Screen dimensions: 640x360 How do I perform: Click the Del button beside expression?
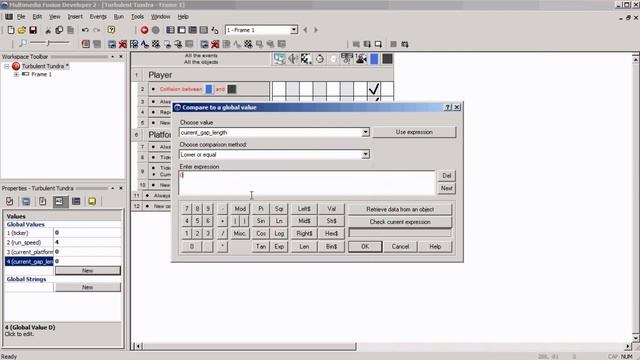(x=447, y=176)
